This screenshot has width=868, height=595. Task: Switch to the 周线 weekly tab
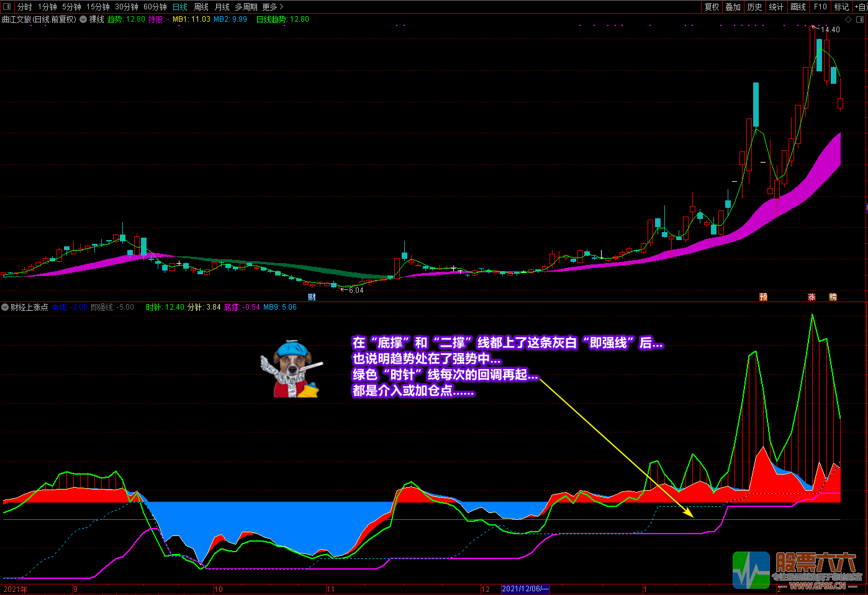[x=201, y=7]
